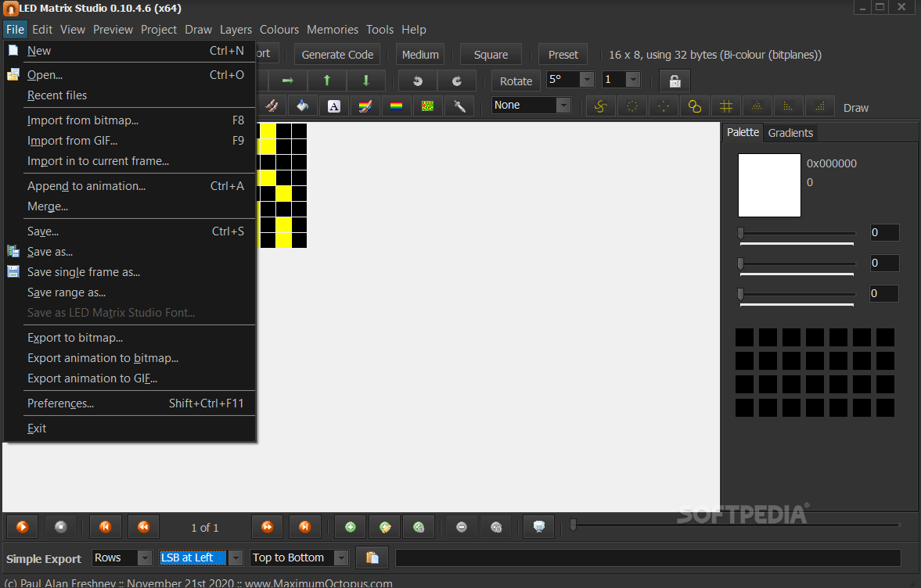921x588 pixels.
Task: Select the paint bucket fill tool
Action: [303, 106]
